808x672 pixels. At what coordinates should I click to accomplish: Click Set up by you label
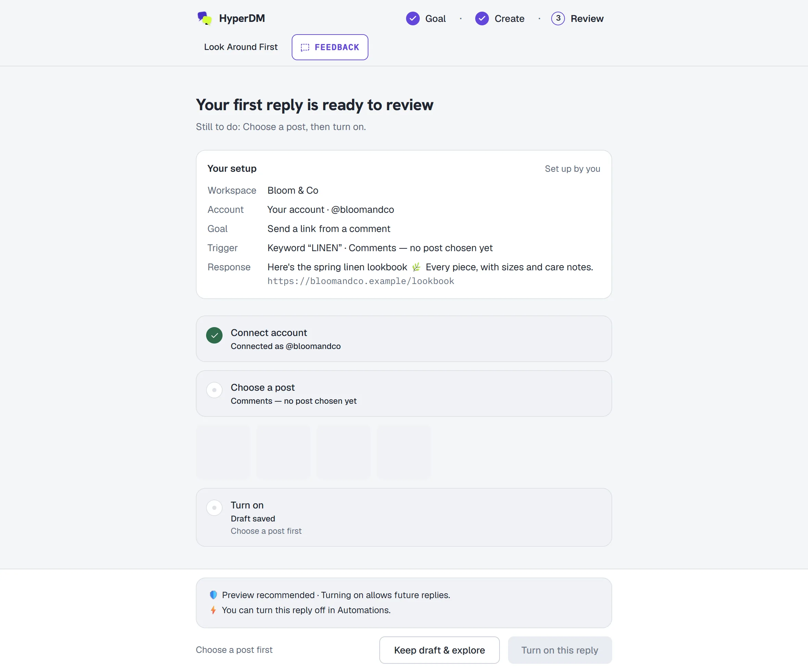tap(572, 168)
